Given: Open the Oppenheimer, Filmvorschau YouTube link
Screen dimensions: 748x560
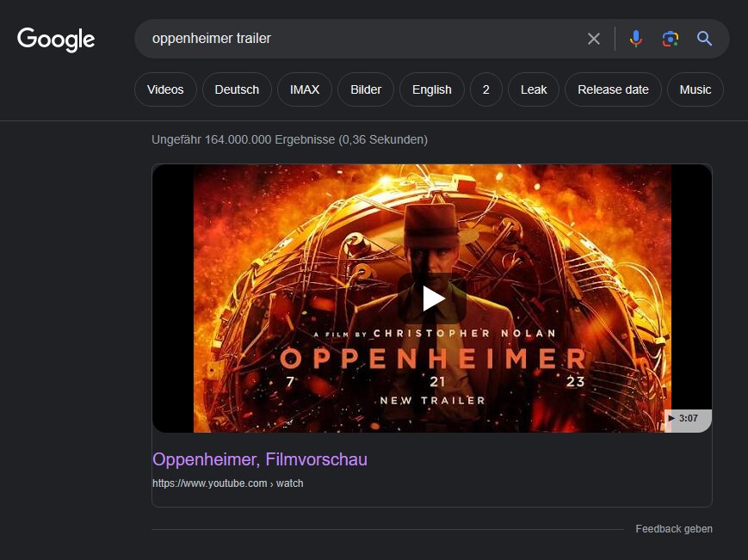Looking at the screenshot, I should pyautogui.click(x=257, y=459).
